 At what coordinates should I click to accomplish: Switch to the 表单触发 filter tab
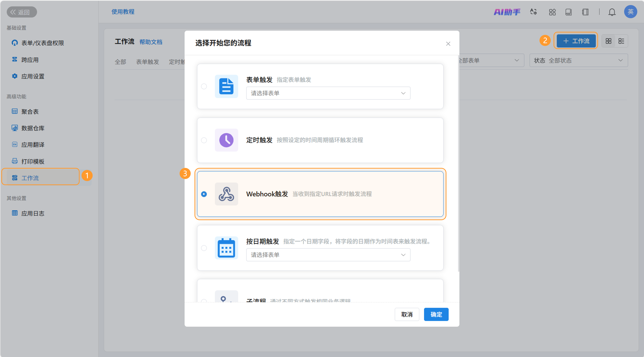147,62
